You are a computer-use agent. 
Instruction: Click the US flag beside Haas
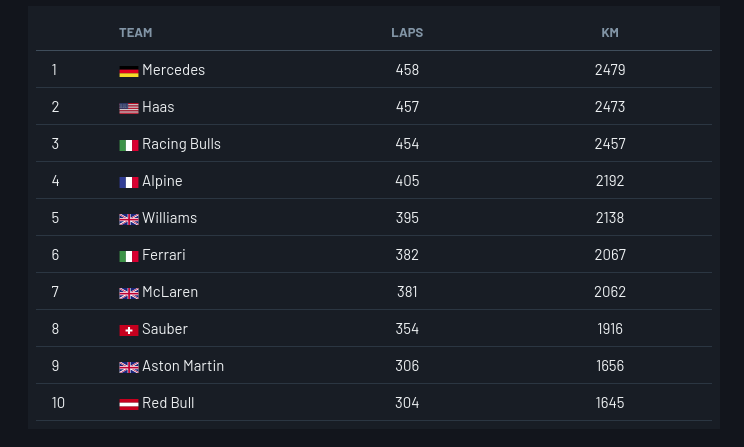tap(129, 108)
